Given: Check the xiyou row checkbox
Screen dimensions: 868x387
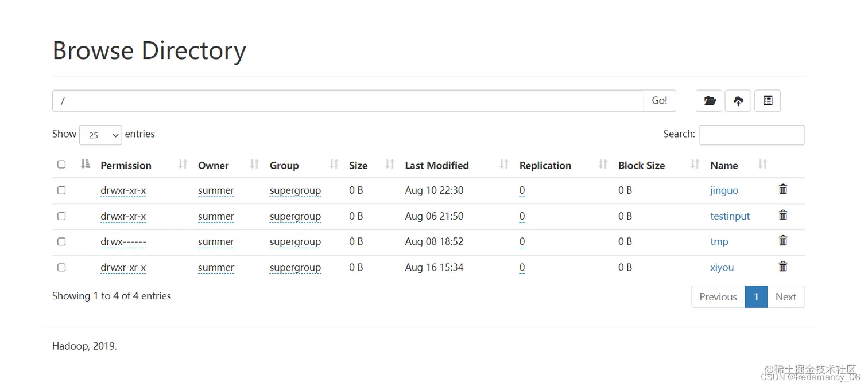Looking at the screenshot, I should pyautogui.click(x=61, y=267).
